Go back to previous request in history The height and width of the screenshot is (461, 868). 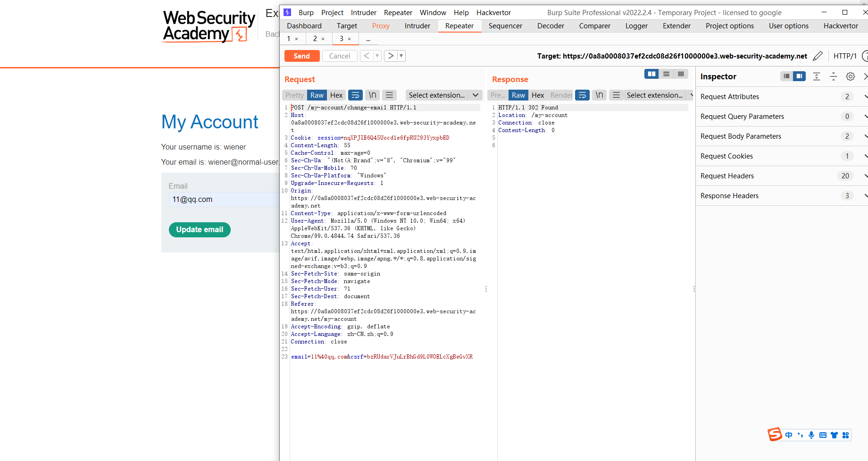(x=367, y=56)
